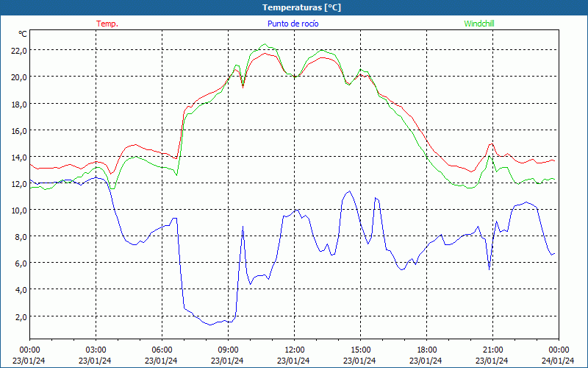Click the '10,0' y-axis value

coord(19,210)
